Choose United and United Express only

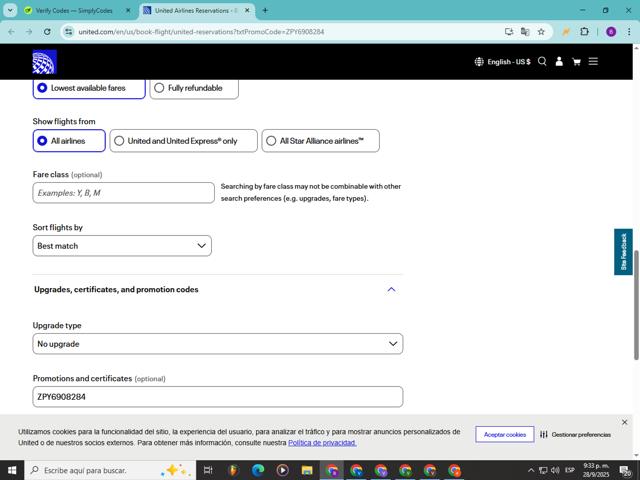184,141
